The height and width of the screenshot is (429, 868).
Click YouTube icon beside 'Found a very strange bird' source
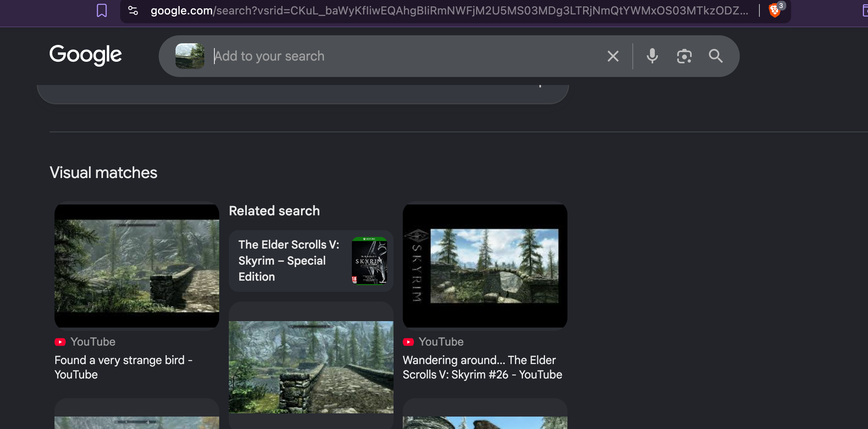(x=60, y=342)
